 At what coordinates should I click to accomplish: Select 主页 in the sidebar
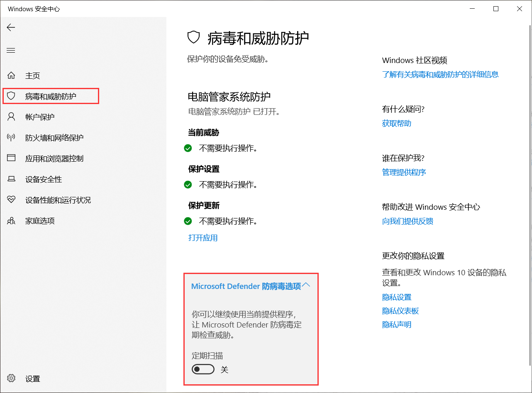(33, 75)
